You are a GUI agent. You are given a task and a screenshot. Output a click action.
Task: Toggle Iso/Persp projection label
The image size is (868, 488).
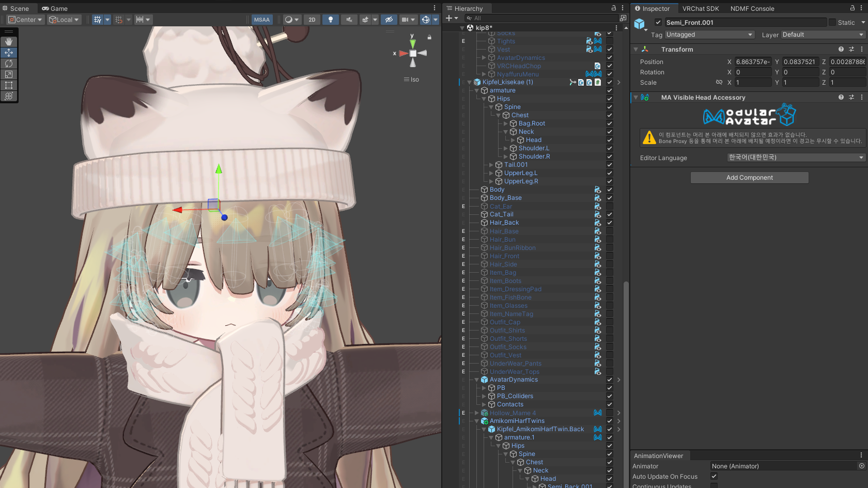[x=412, y=80]
